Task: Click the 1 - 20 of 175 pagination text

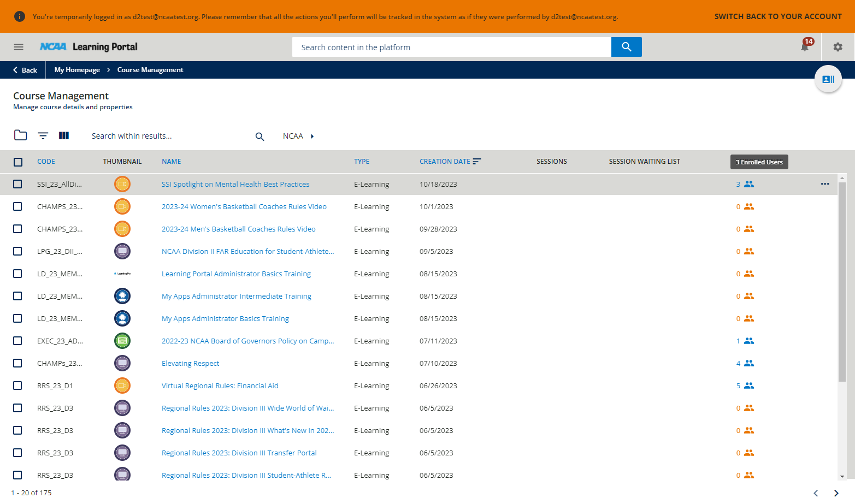Action: pos(31,493)
